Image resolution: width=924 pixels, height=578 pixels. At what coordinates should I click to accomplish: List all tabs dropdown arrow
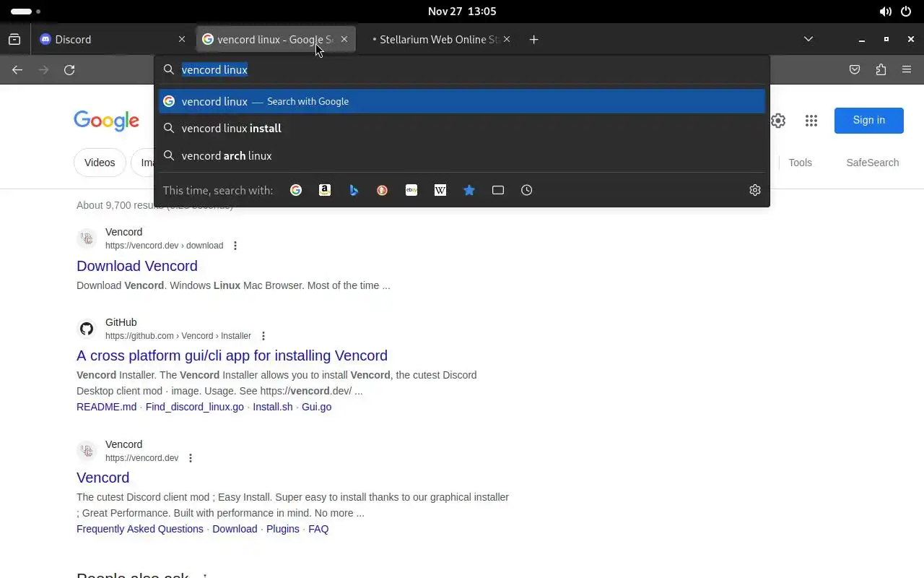[808, 40]
